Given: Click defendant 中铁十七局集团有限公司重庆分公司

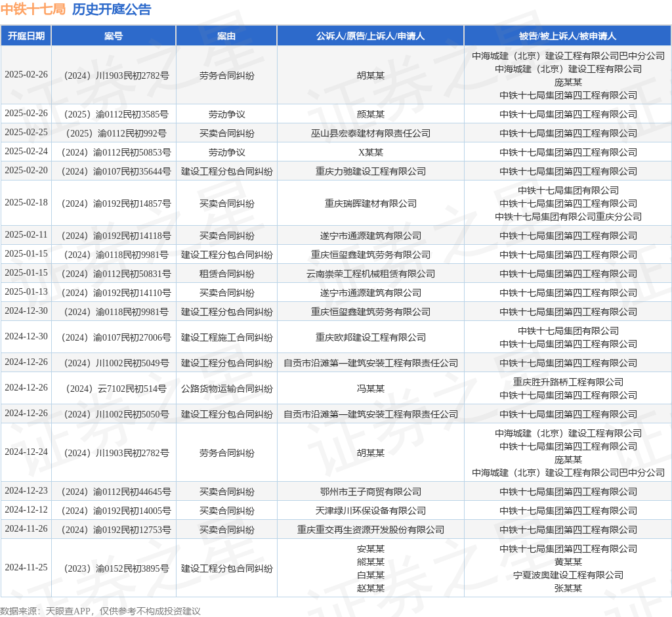Looking at the screenshot, I should pyautogui.click(x=568, y=217).
